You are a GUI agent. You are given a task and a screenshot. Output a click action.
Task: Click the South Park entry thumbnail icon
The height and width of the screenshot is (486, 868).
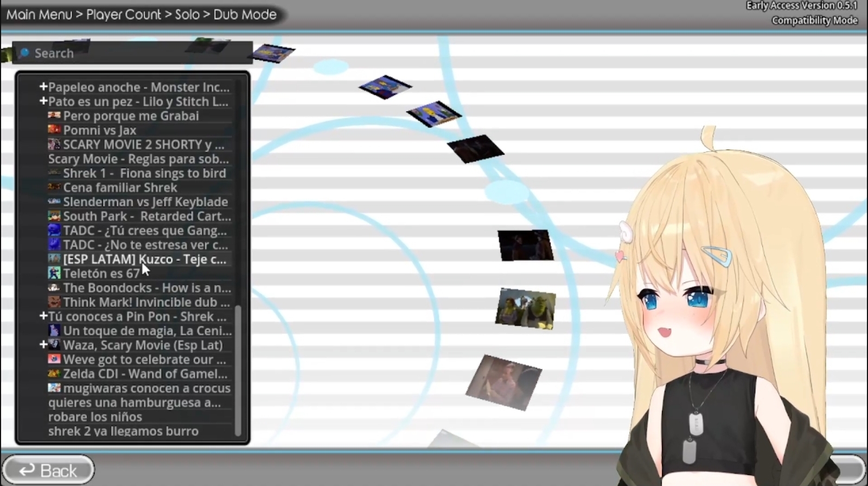click(54, 216)
